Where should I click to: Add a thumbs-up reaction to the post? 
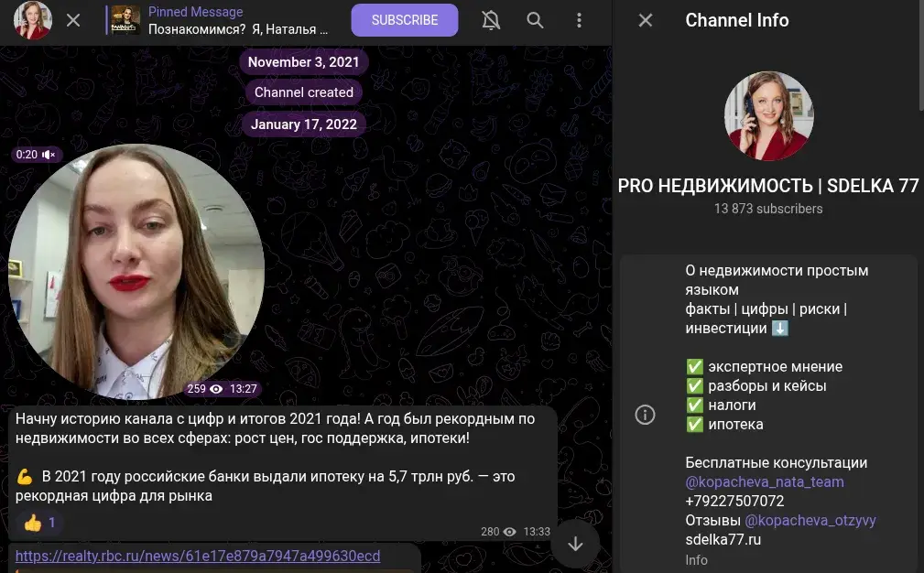[40, 523]
